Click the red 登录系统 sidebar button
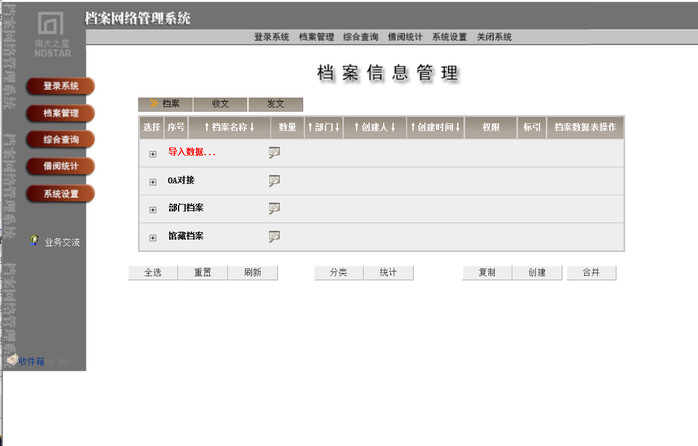This screenshot has height=446, width=698. [61, 86]
